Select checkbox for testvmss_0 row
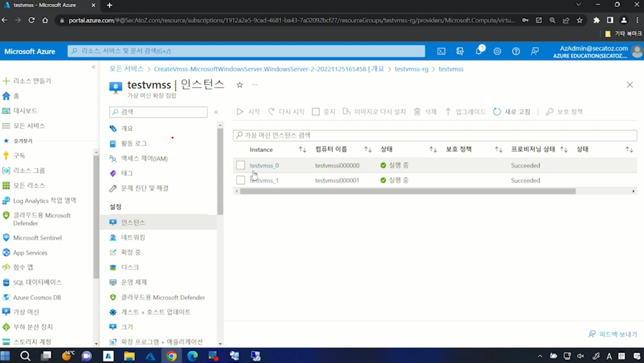Screen dimensions: 644x363 click(241, 165)
